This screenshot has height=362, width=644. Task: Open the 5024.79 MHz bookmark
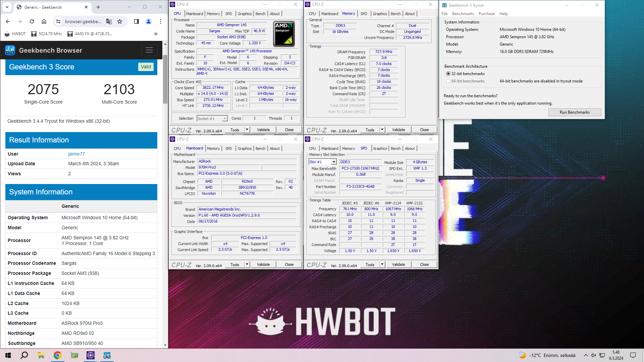click(x=47, y=34)
